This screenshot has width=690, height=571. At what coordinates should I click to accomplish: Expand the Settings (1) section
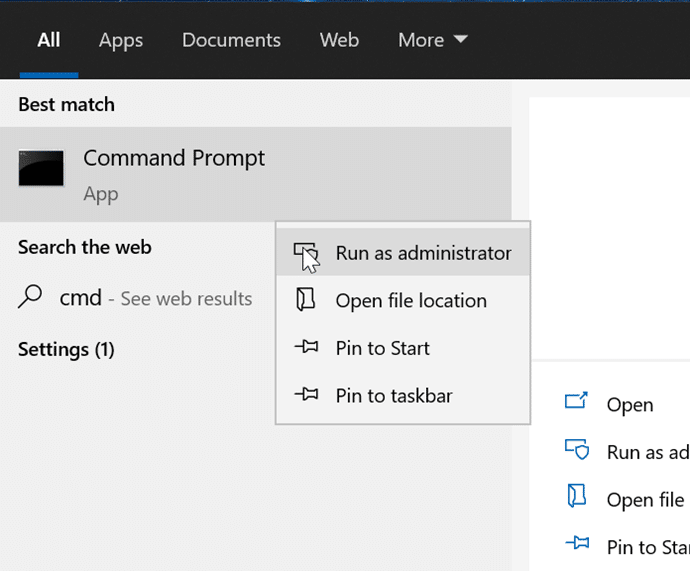click(x=66, y=350)
